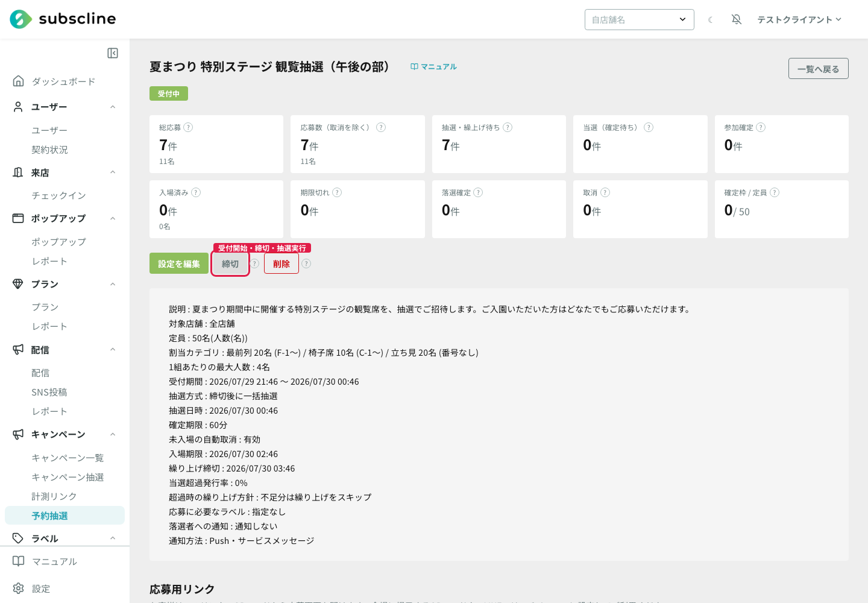Click the subscline logo icon

click(20, 19)
